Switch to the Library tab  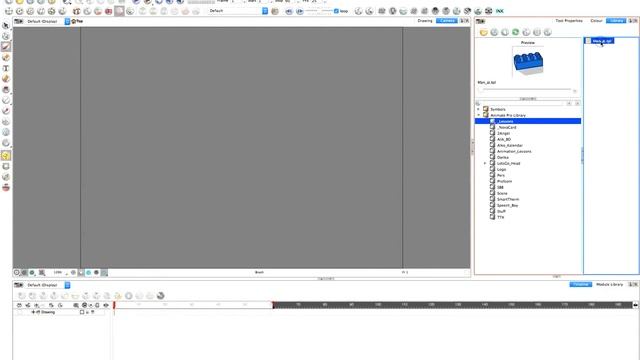pyautogui.click(x=616, y=20)
